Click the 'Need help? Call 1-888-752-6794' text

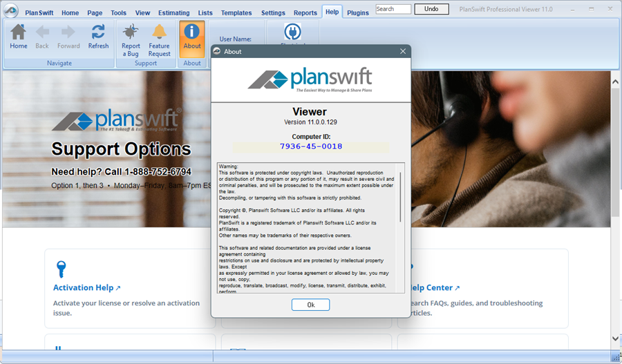121,172
